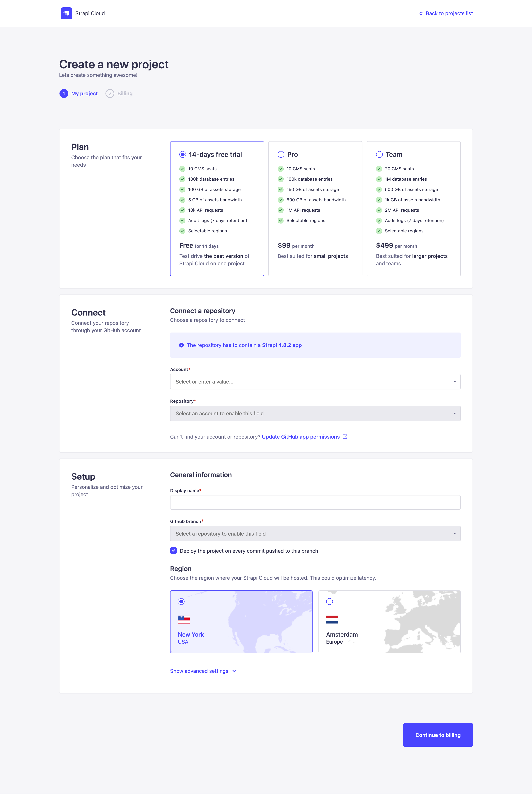Click checkmark beside 2M API requests
Screen dimensions: 532x794
point(379,210)
